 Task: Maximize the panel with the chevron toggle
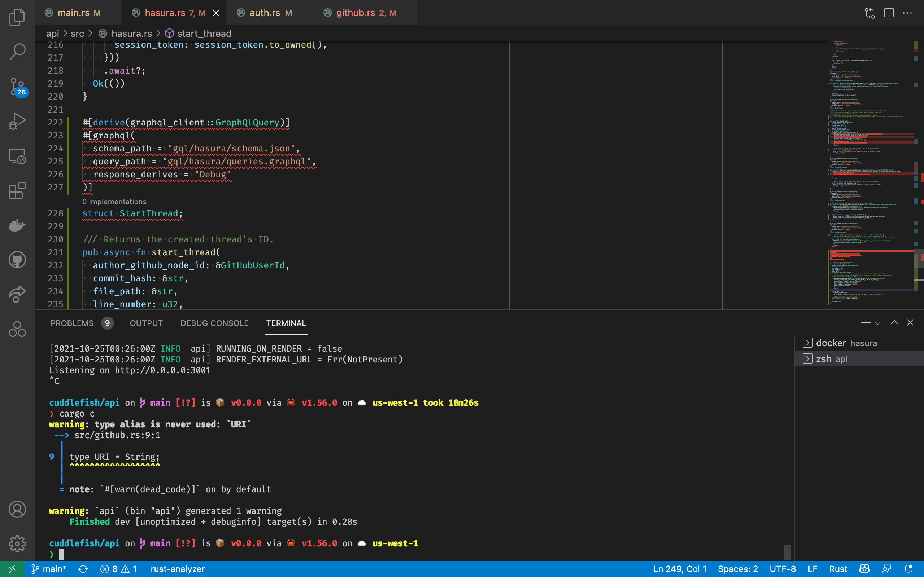pyautogui.click(x=894, y=322)
